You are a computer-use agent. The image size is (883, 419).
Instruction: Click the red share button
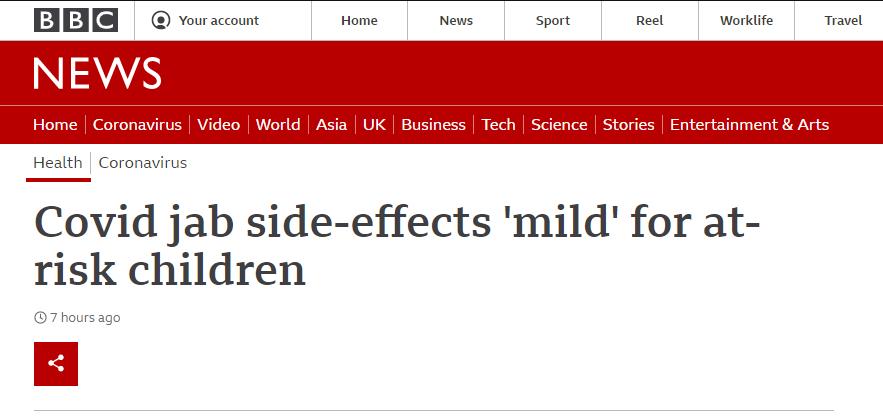56,364
